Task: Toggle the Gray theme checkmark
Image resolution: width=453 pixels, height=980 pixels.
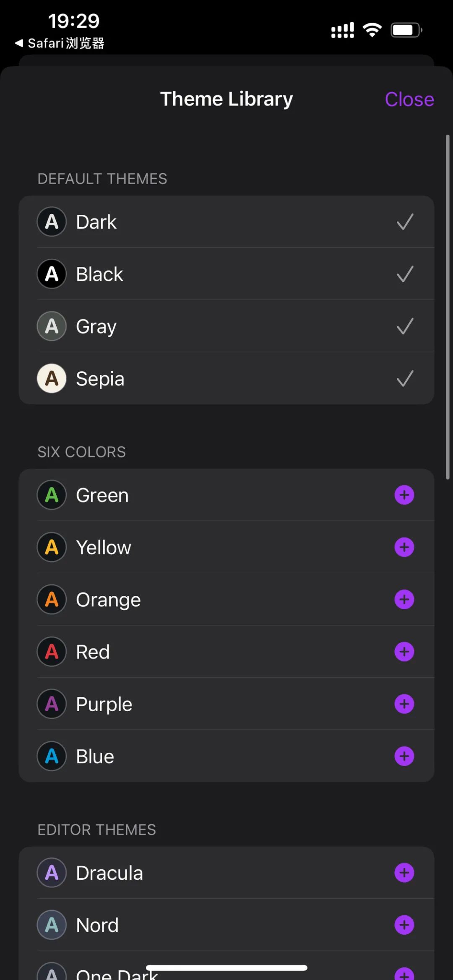Action: (x=405, y=326)
